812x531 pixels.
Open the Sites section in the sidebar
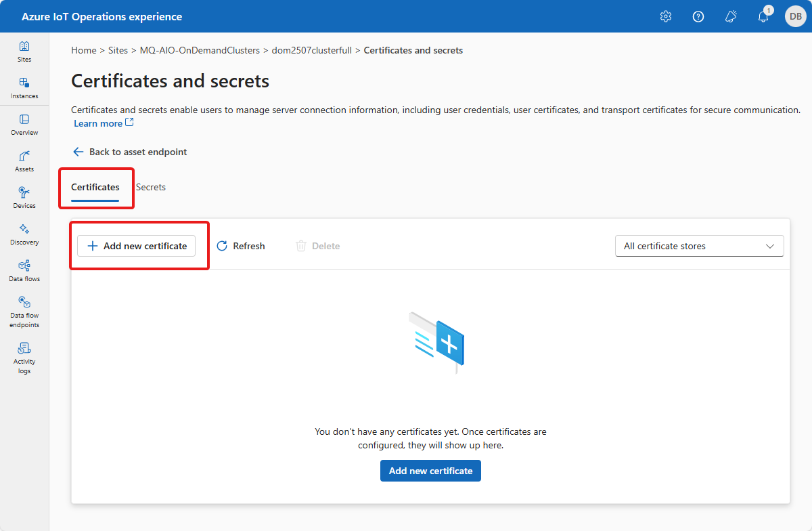click(24, 51)
